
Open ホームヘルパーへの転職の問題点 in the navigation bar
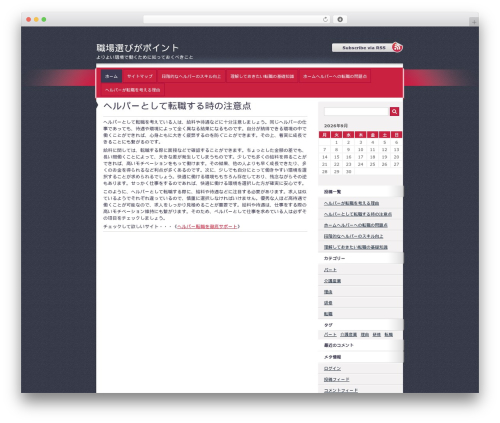pos(335,76)
